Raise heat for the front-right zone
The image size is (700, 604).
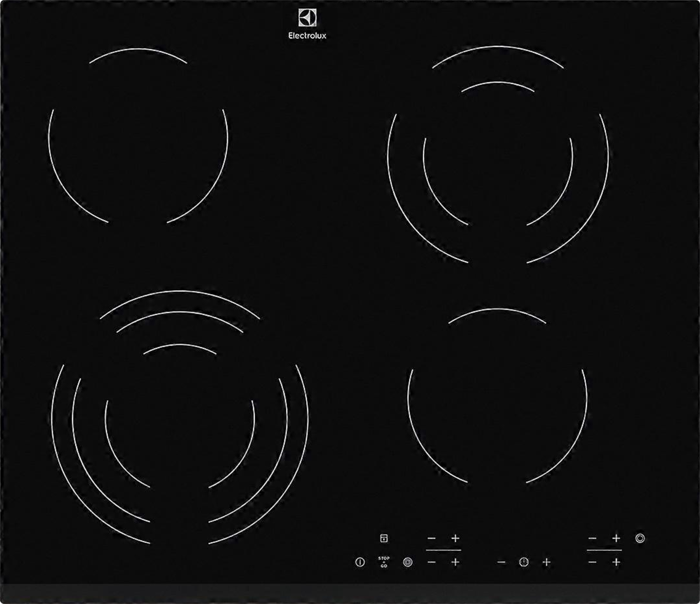[x=616, y=562]
